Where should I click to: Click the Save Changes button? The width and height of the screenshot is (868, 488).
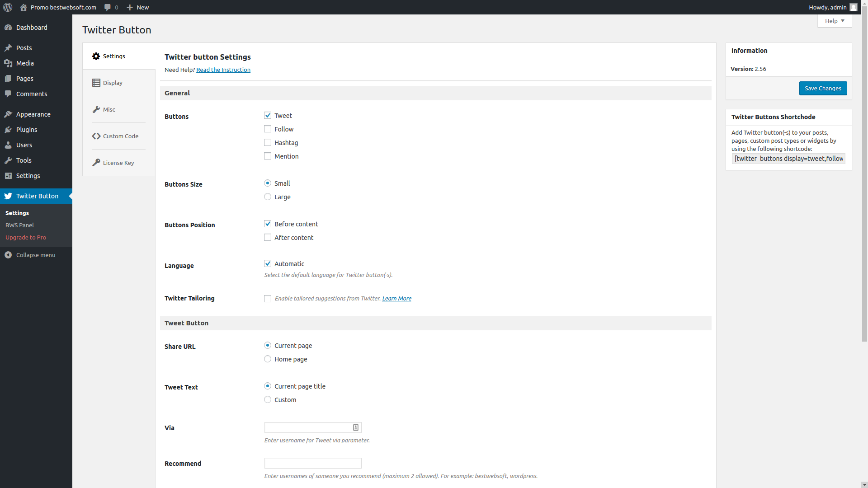[823, 88]
